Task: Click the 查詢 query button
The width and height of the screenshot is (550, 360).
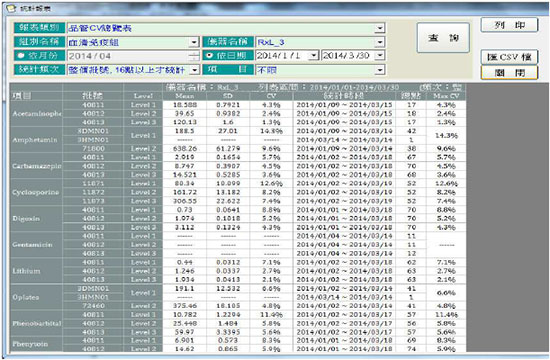Action: click(443, 38)
